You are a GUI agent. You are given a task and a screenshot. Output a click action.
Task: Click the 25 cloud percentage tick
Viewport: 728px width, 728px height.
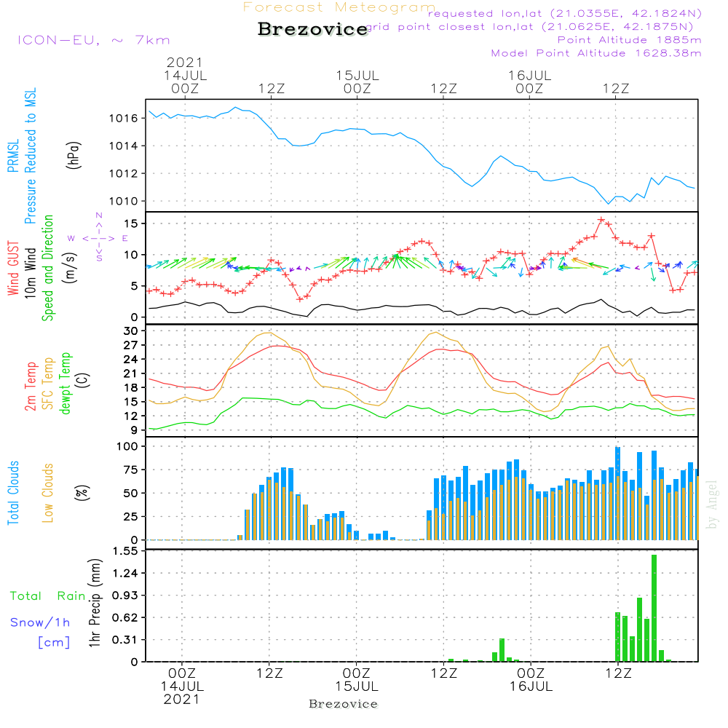click(x=131, y=516)
